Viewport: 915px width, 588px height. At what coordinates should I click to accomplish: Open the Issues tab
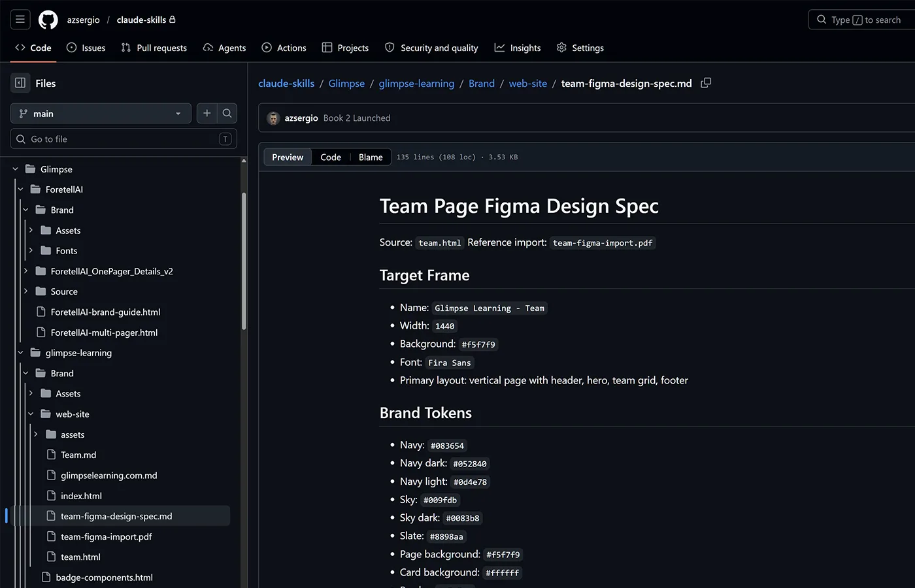[x=86, y=48]
